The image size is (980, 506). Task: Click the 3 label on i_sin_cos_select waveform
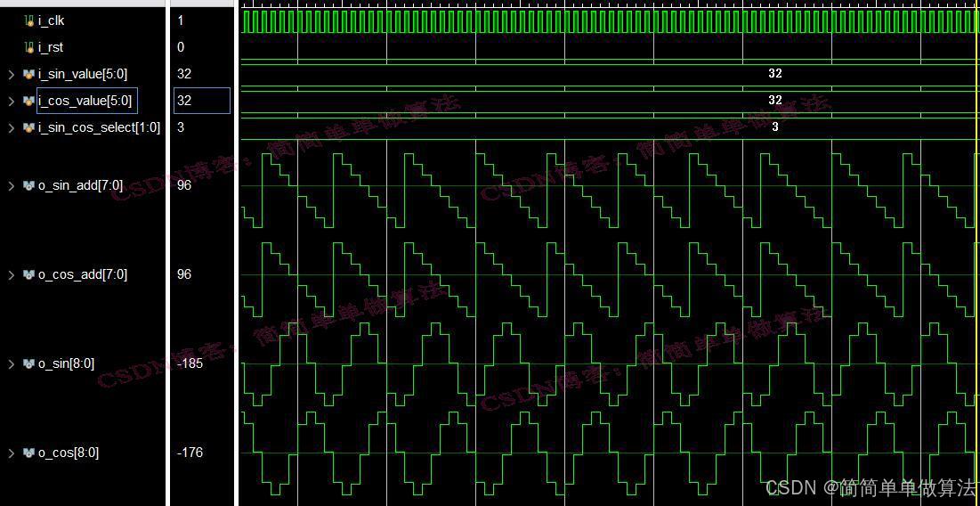coord(775,127)
